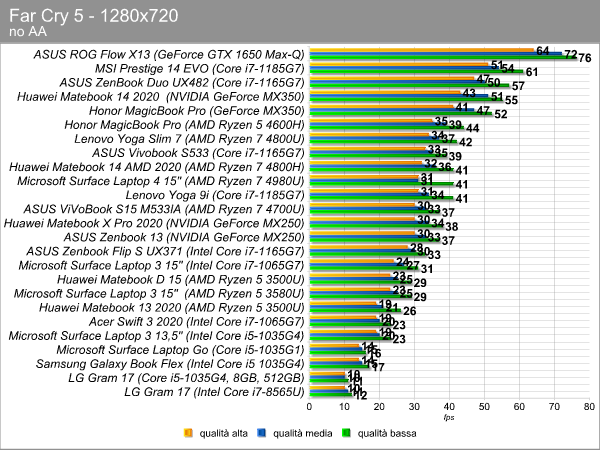
Task: Click the orange bar of MSI Prestige 14 EVO
Action: click(x=399, y=64)
